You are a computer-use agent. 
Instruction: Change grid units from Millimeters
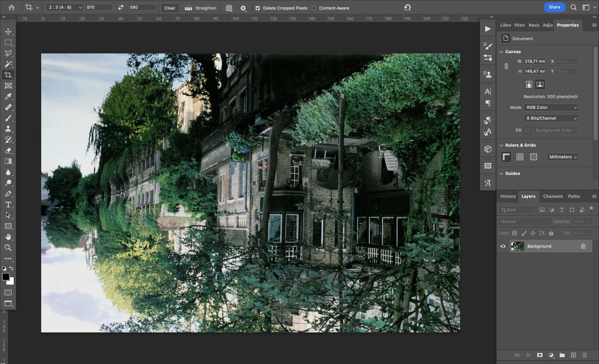[562, 157]
